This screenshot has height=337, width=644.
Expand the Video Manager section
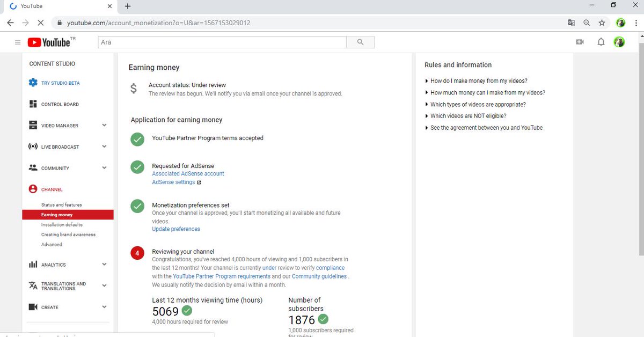pyautogui.click(x=104, y=125)
